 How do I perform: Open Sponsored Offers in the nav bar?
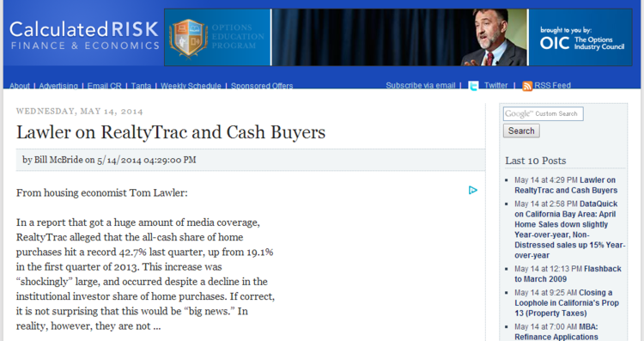point(262,86)
